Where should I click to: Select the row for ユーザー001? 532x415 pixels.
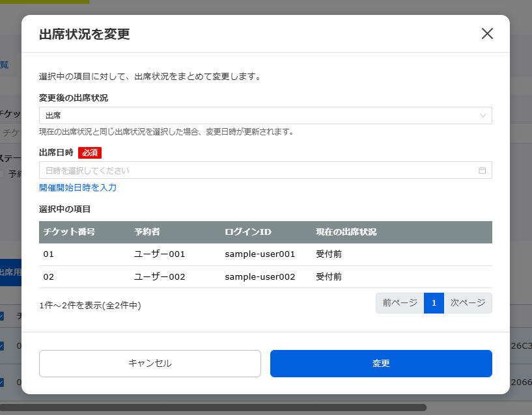pos(160,254)
